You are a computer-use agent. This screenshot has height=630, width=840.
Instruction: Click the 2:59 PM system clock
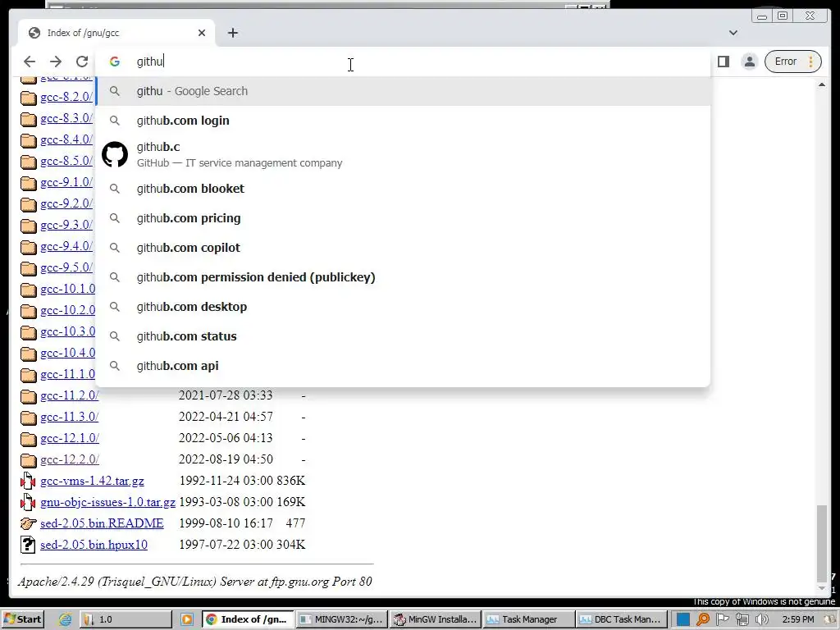coord(797,619)
